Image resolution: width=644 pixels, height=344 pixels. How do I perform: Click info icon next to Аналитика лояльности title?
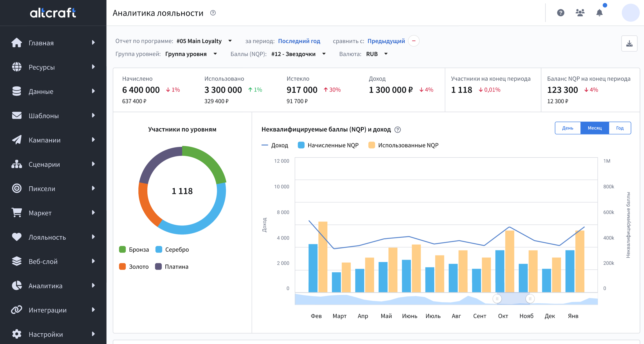point(213,13)
